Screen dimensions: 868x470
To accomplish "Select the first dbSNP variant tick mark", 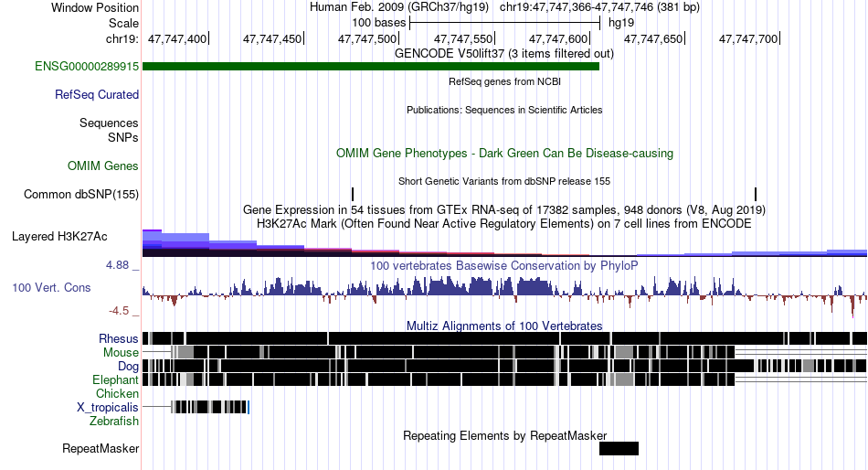I will [353, 194].
